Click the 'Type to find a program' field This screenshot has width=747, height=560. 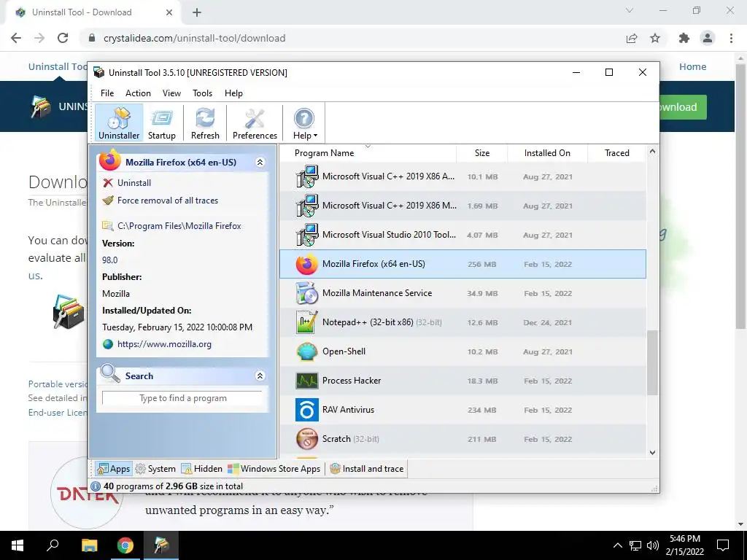pyautogui.click(x=182, y=398)
